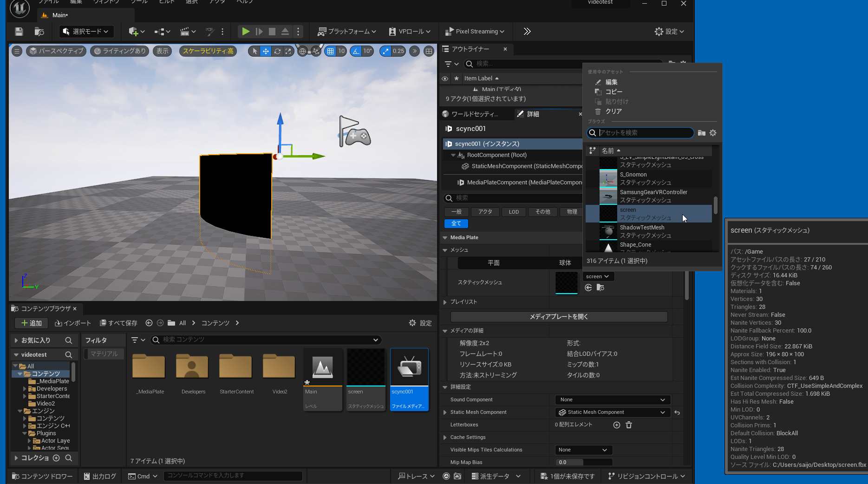This screenshot has width=868, height=484.
Task: Open the Sound Component dropdown
Action: pos(612,400)
